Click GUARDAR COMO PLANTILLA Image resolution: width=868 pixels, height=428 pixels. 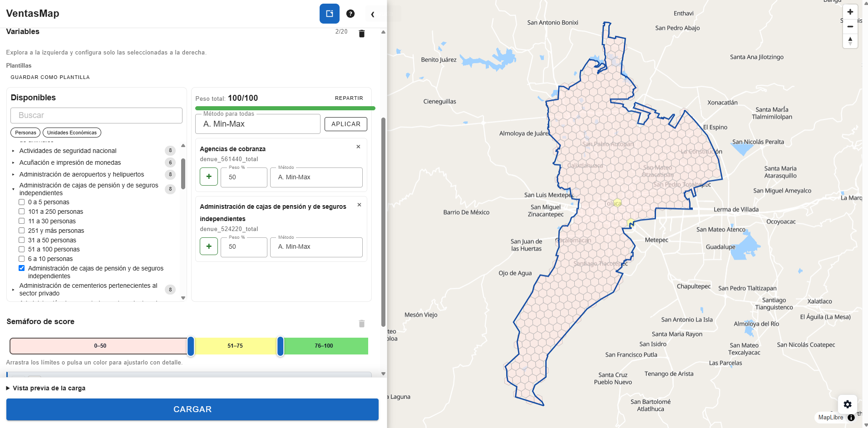point(50,77)
